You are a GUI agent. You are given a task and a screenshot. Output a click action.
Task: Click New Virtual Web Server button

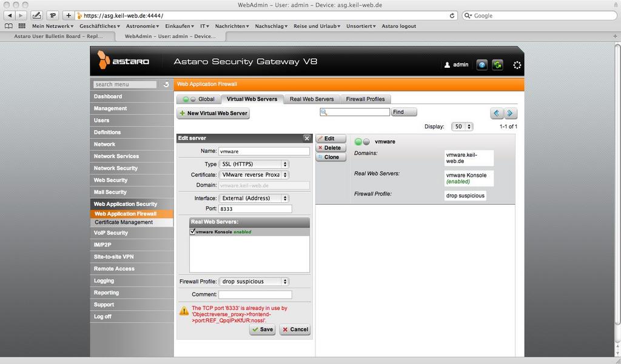coord(213,113)
